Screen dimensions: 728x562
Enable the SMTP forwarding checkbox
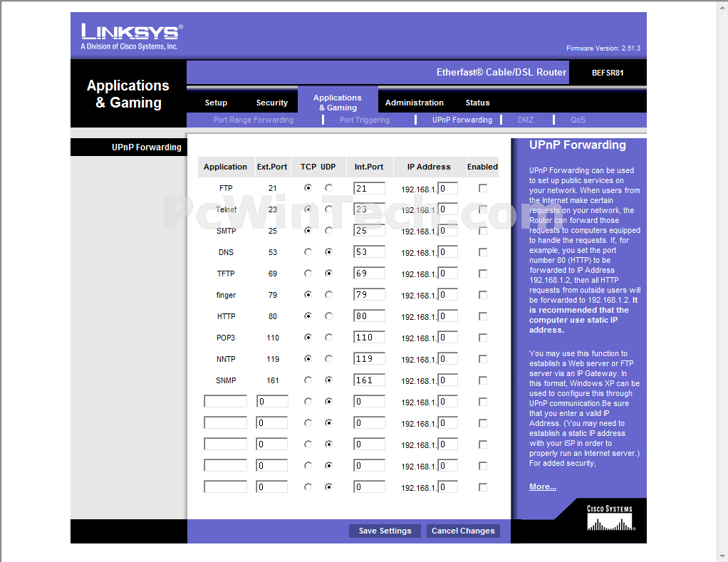tap(483, 231)
